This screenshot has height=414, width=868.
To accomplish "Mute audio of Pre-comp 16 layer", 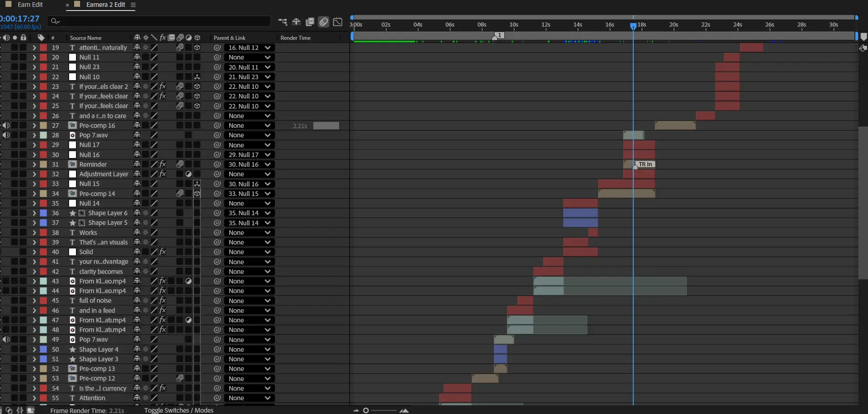I will click(x=6, y=125).
